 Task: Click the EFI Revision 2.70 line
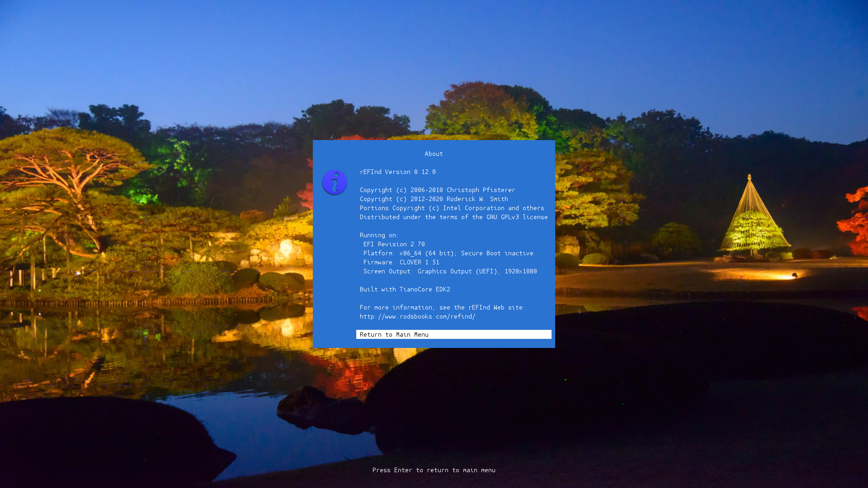[394, 244]
